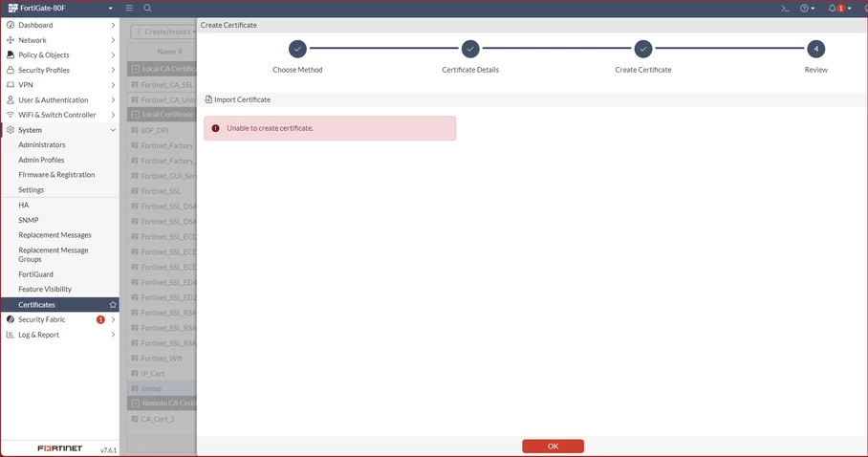Toggle the favorite star on Certificates
The width and height of the screenshot is (868, 457).
(113, 305)
